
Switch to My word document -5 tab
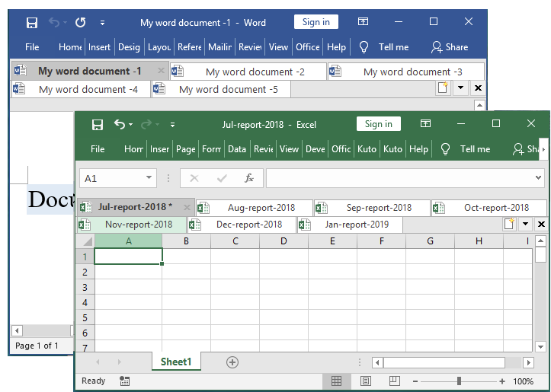(221, 89)
